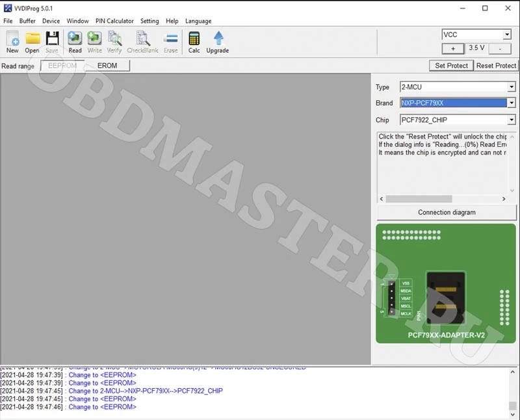Open the Calc calculator tool
This screenshot has width=520, height=420.
pyautogui.click(x=194, y=42)
